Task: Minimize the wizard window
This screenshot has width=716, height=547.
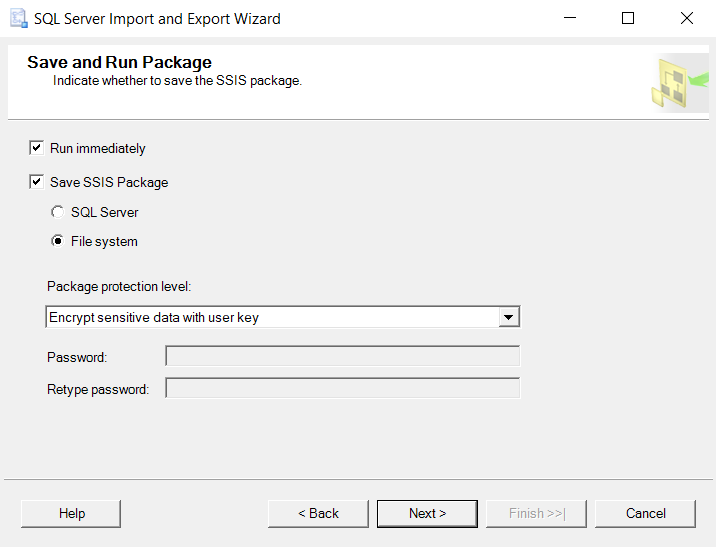Action: click(570, 18)
